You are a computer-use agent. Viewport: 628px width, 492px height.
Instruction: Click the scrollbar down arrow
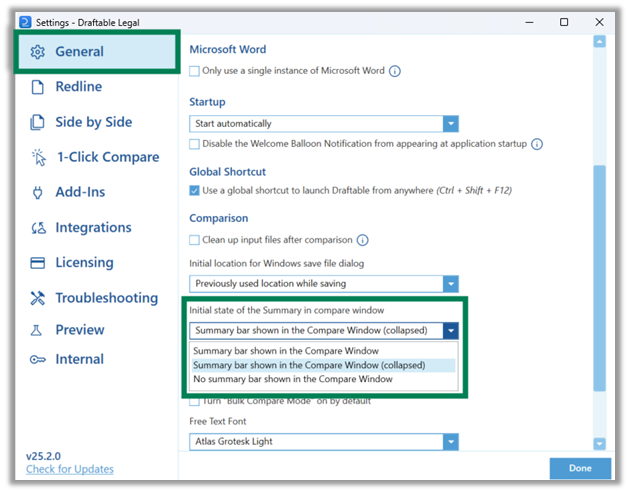pos(599,444)
